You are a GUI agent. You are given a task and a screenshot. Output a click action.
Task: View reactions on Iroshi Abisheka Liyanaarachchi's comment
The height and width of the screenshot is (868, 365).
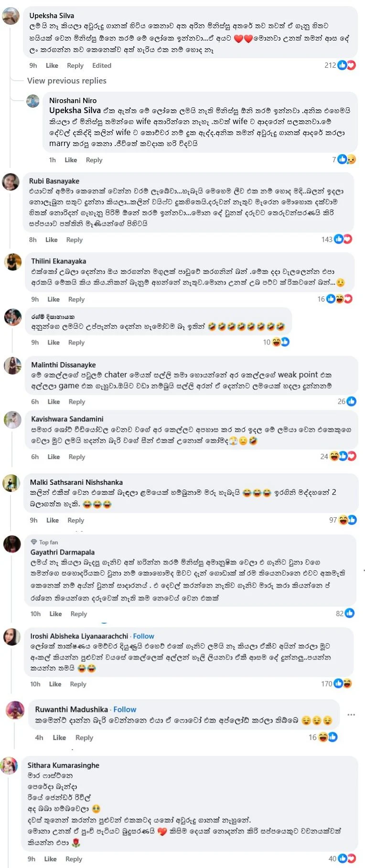(x=343, y=684)
